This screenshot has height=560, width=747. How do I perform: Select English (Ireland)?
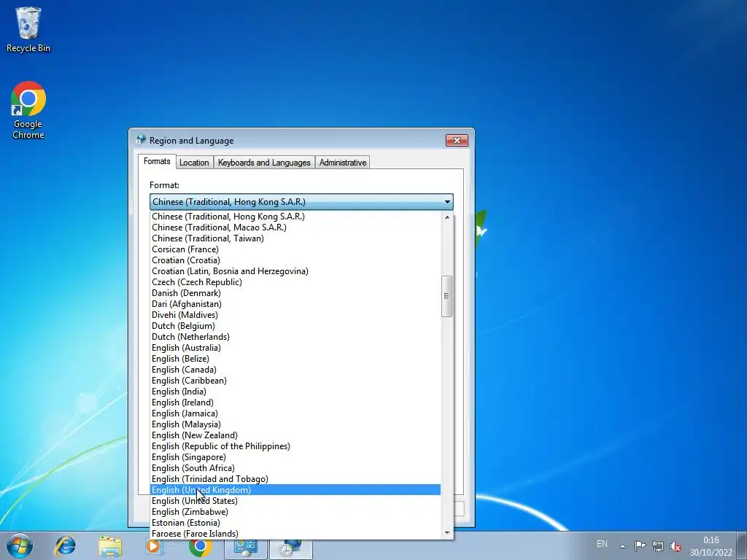pos(295,402)
